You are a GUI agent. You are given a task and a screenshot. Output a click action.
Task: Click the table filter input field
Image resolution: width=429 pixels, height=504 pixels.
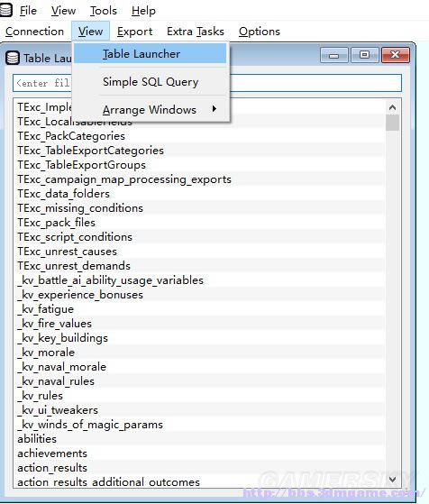click(x=207, y=83)
